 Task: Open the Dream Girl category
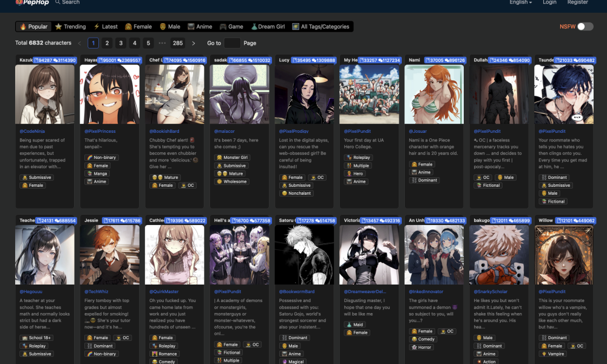(268, 27)
